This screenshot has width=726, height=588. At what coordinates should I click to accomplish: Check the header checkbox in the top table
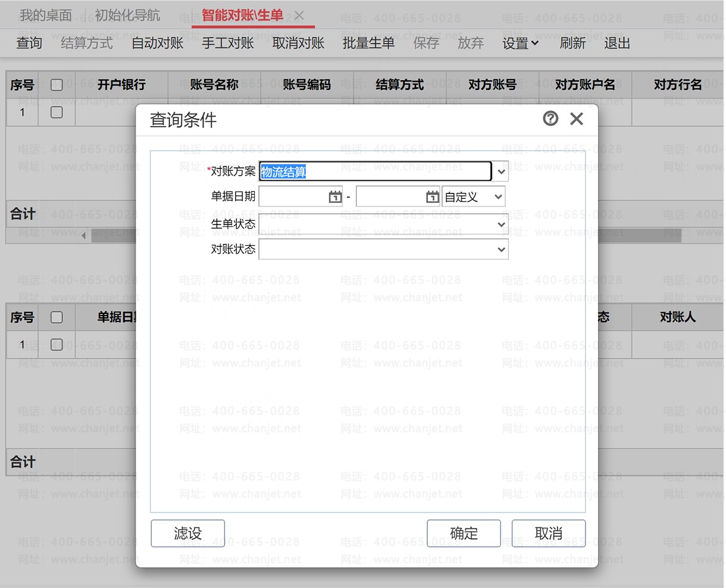[57, 85]
